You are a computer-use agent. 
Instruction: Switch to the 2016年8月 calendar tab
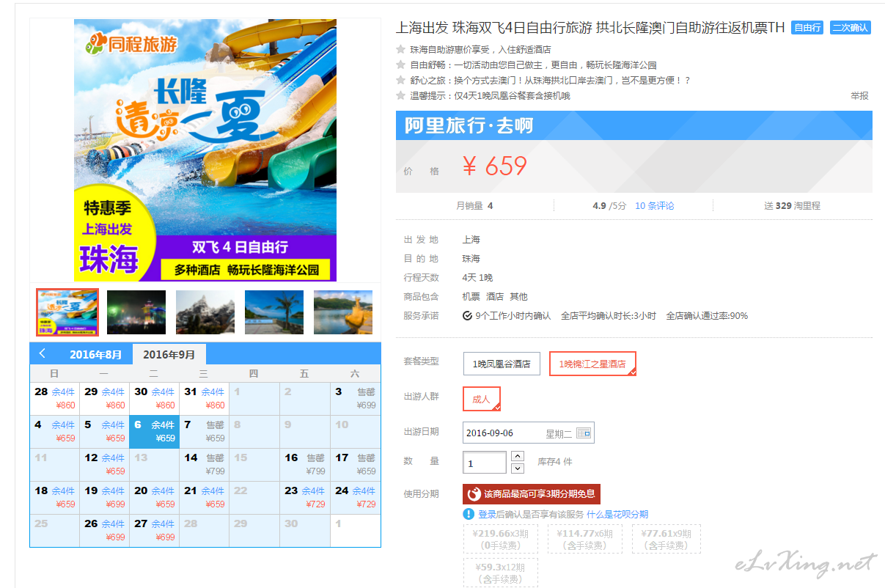[x=96, y=355]
